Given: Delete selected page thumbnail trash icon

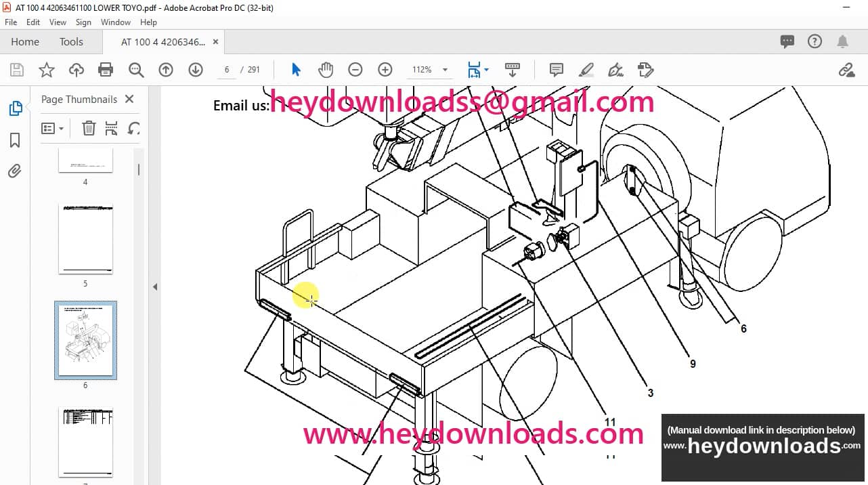Looking at the screenshot, I should coord(89,128).
